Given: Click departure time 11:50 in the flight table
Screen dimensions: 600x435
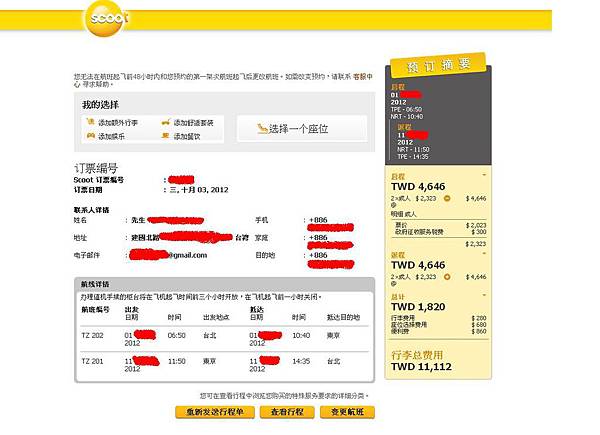Looking at the screenshot, I should coord(176,361).
